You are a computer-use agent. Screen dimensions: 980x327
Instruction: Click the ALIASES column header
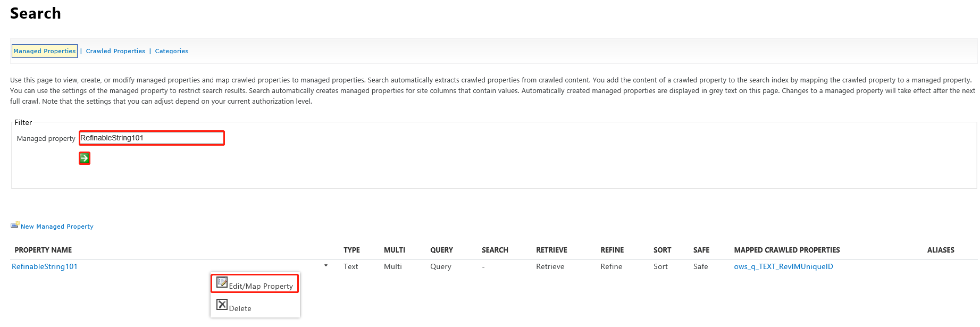(x=941, y=250)
